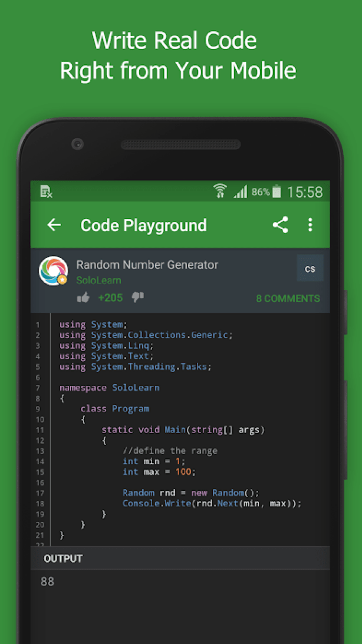Open SoloLearn avatar profile picture
The height and width of the screenshot is (644, 362).
pyautogui.click(x=54, y=271)
